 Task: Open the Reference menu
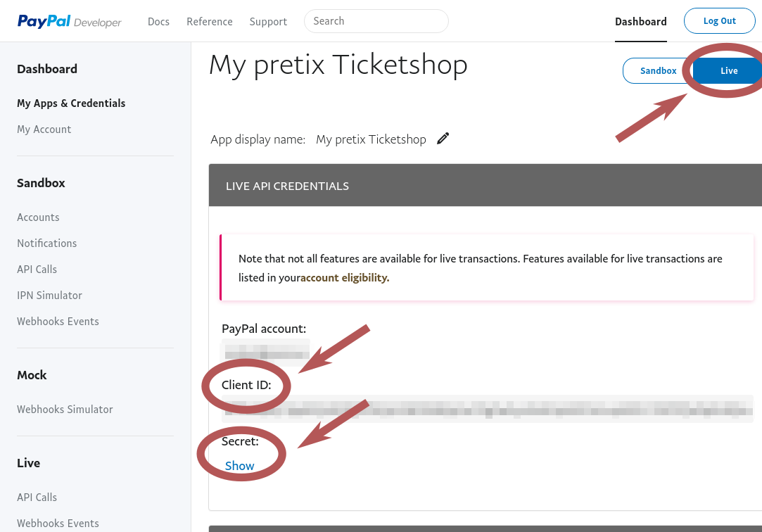pos(210,22)
